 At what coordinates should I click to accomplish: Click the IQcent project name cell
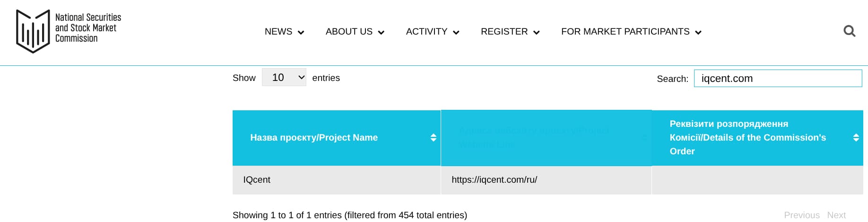(x=257, y=180)
